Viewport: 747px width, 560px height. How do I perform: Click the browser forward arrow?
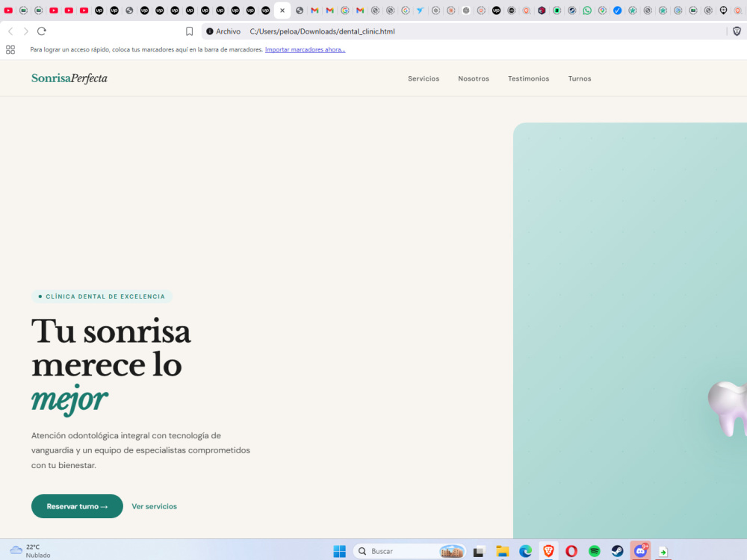[x=25, y=31]
